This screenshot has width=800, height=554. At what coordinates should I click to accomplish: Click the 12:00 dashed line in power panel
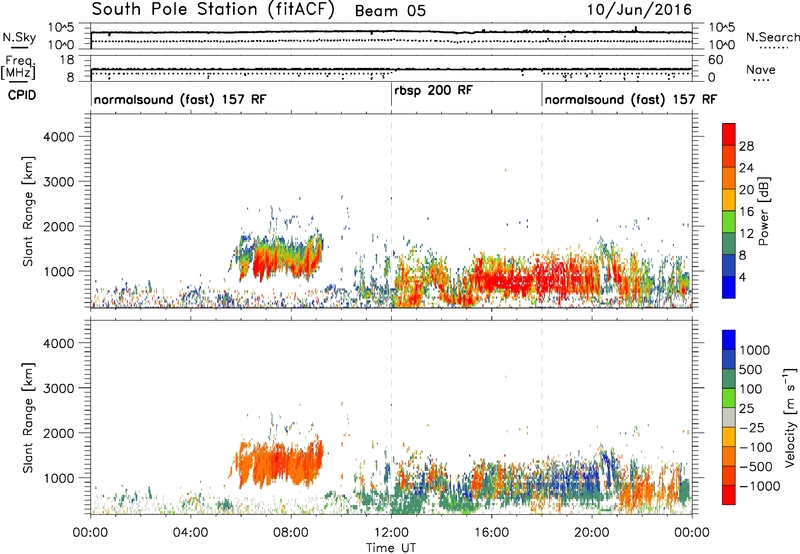coord(391,211)
